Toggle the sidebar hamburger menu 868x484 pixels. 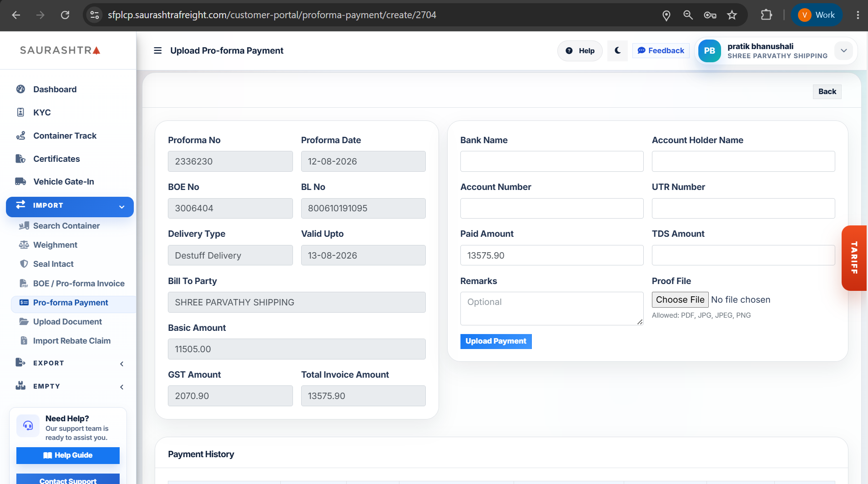pos(157,50)
